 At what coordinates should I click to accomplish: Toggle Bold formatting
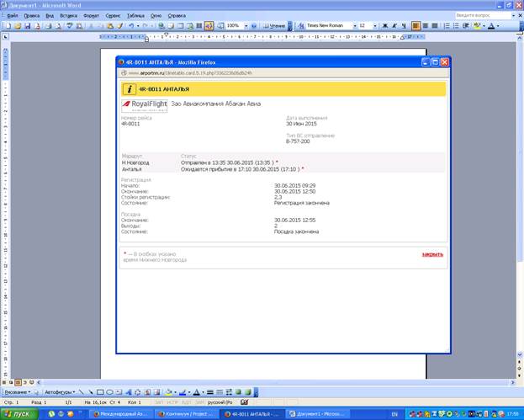pos(385,26)
